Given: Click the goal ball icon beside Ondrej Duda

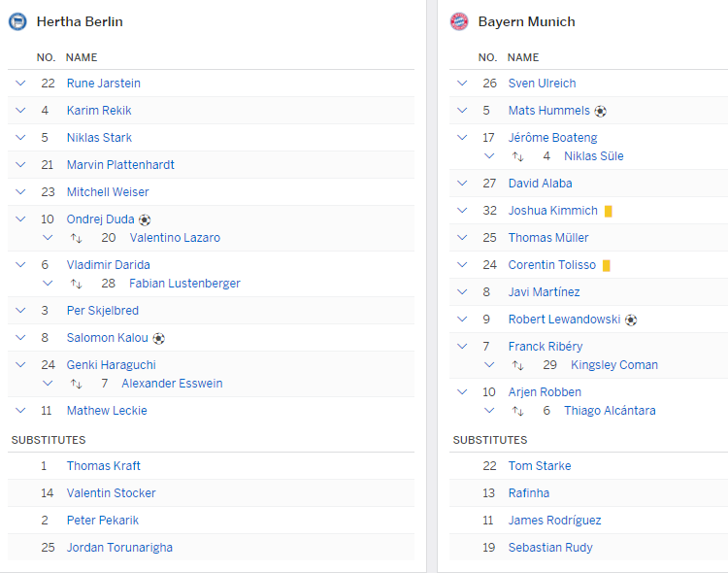Looking at the screenshot, I should point(145,219).
